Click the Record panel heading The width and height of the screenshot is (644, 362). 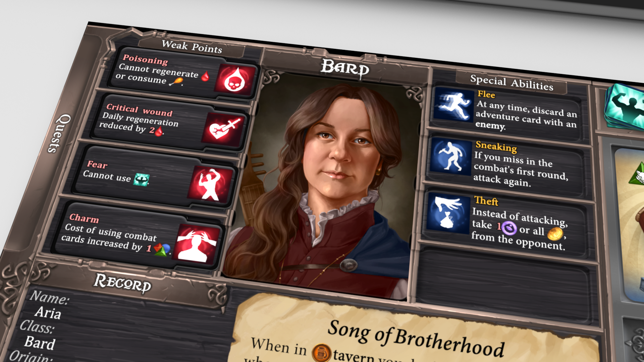[x=122, y=283]
